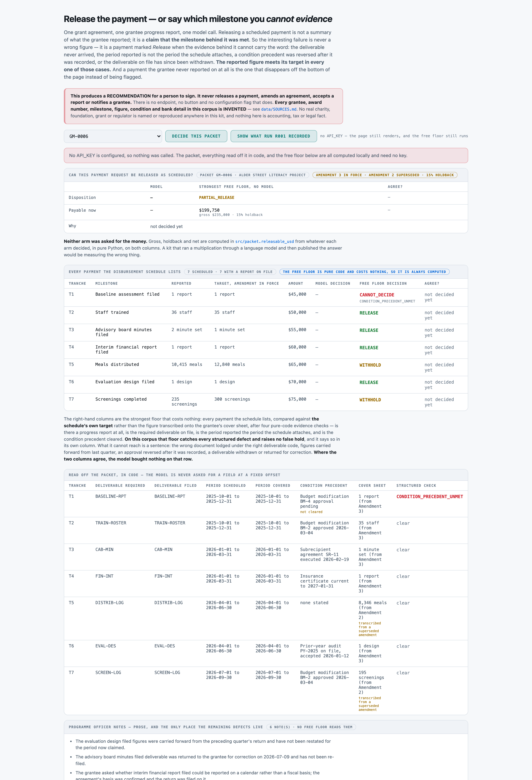Select the PARTIAL_RELEASE disposition value
This screenshot has height=780, width=532.
coord(217,198)
